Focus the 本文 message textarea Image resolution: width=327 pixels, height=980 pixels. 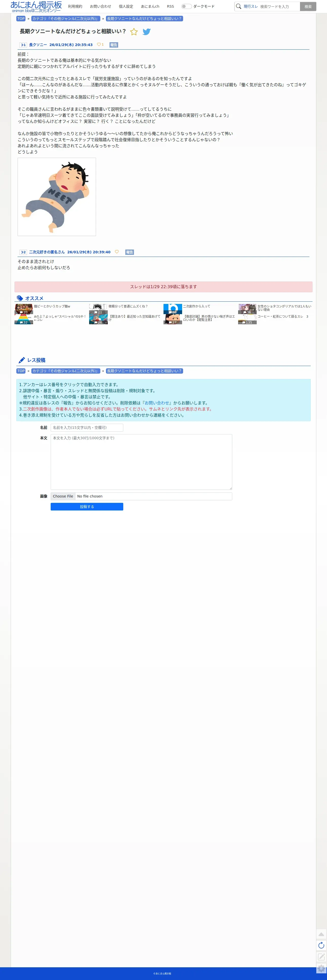(141, 462)
